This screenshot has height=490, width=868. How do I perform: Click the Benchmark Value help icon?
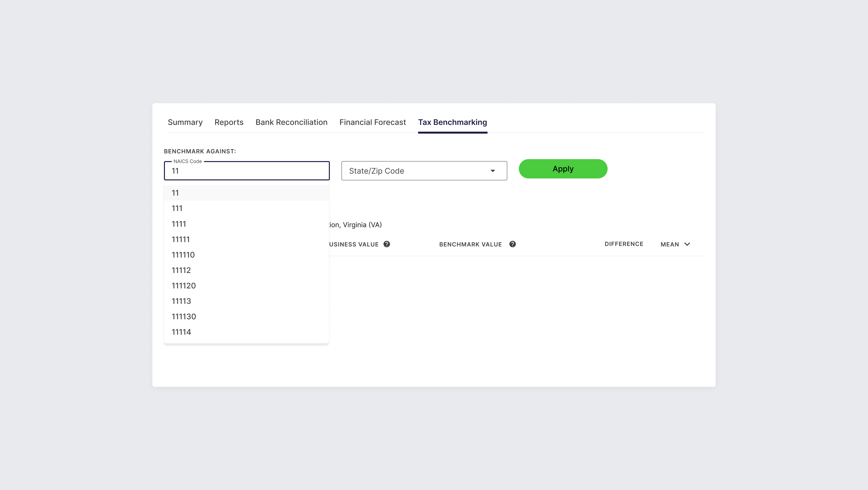(512, 244)
